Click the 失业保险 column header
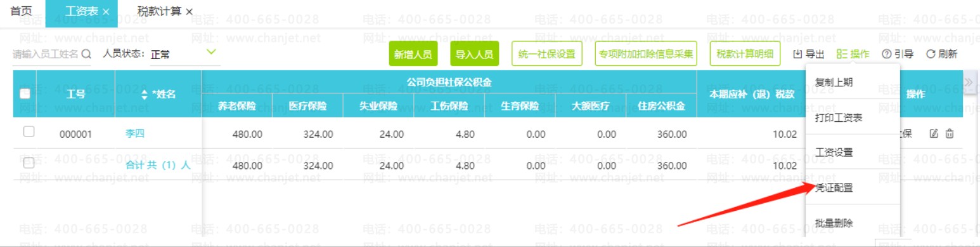Screen dimensions: 980x247 click(x=378, y=106)
